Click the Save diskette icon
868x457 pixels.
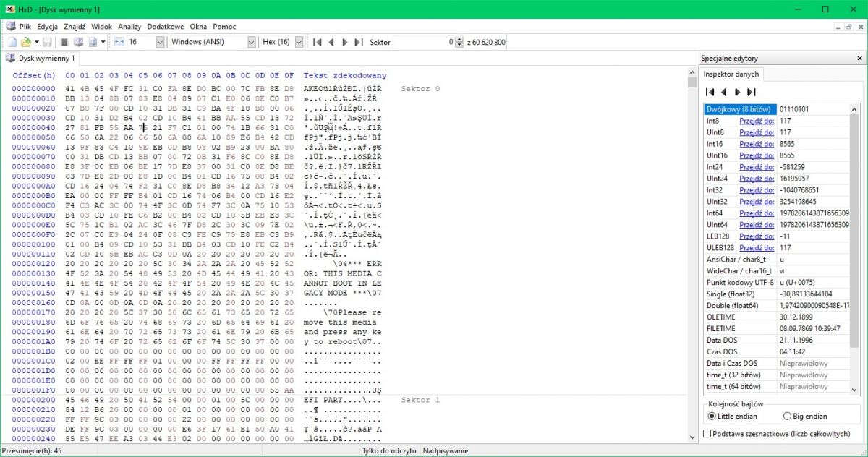tap(47, 42)
